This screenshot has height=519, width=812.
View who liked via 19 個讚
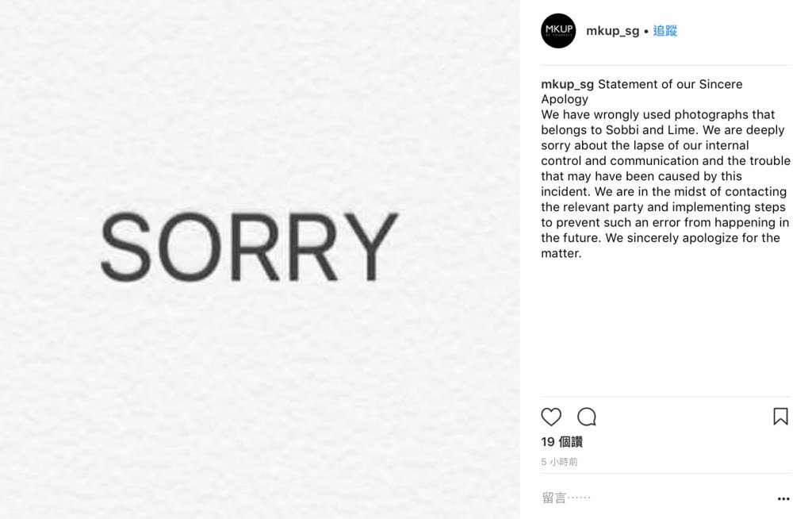click(x=562, y=442)
